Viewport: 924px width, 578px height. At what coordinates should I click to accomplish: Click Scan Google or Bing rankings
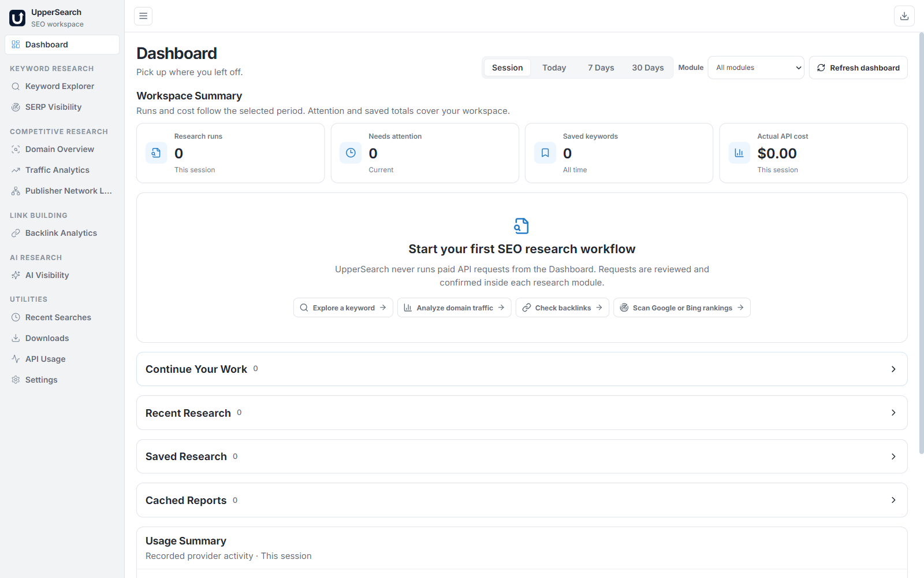pos(682,307)
